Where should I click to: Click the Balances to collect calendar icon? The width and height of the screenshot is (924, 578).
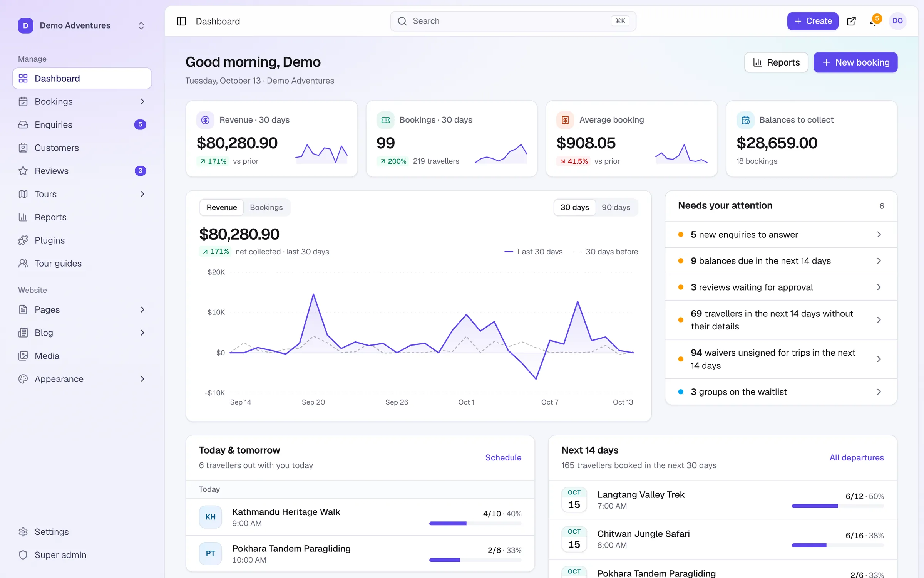click(x=745, y=120)
